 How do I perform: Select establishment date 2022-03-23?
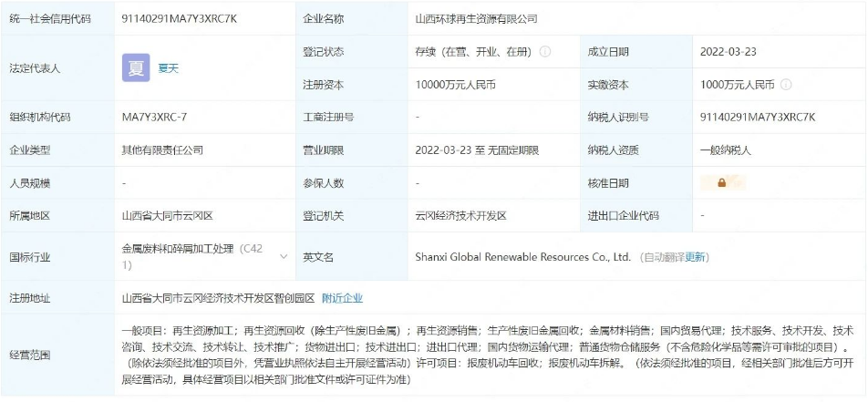[x=728, y=52]
